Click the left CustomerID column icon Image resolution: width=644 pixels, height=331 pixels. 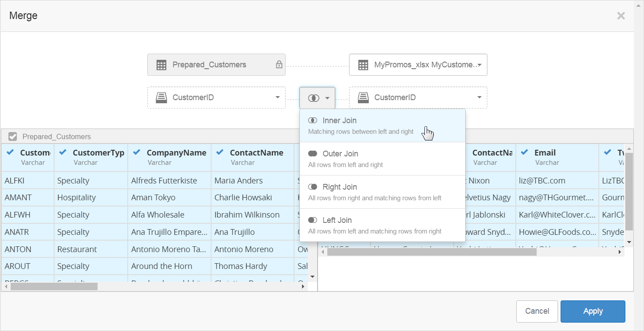(x=161, y=97)
